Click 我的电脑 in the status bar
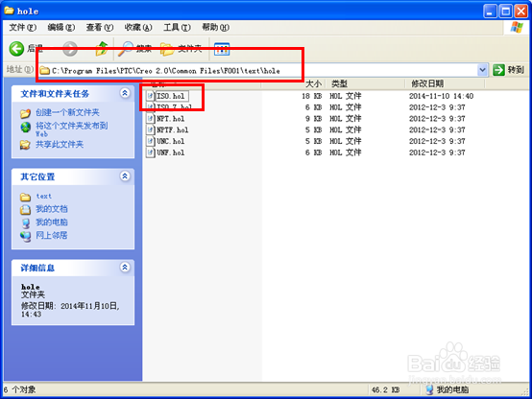This screenshot has width=532, height=399. 452,389
